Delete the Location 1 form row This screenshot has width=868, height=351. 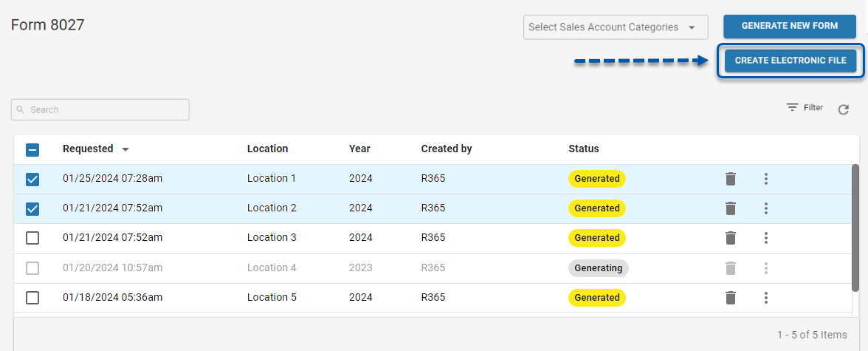tap(731, 179)
